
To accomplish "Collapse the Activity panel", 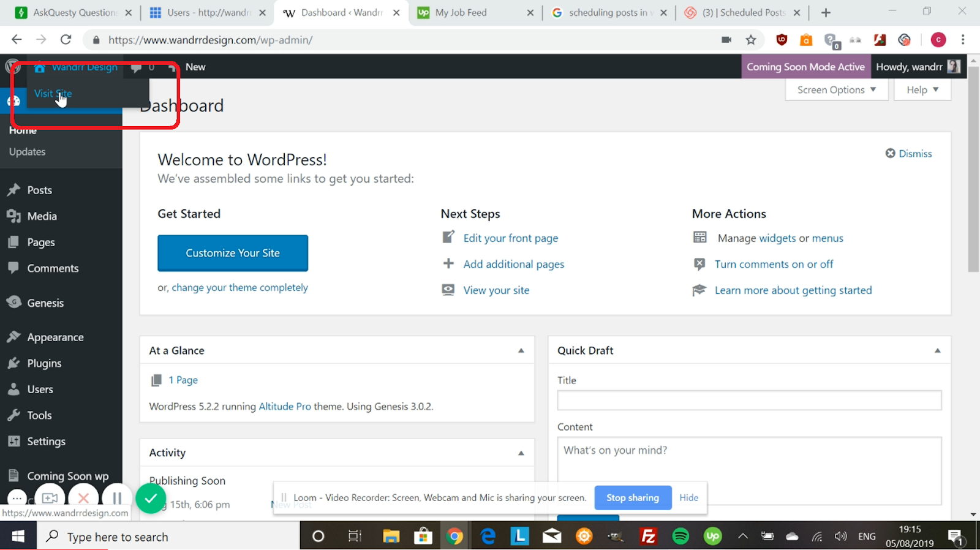I will point(521,453).
